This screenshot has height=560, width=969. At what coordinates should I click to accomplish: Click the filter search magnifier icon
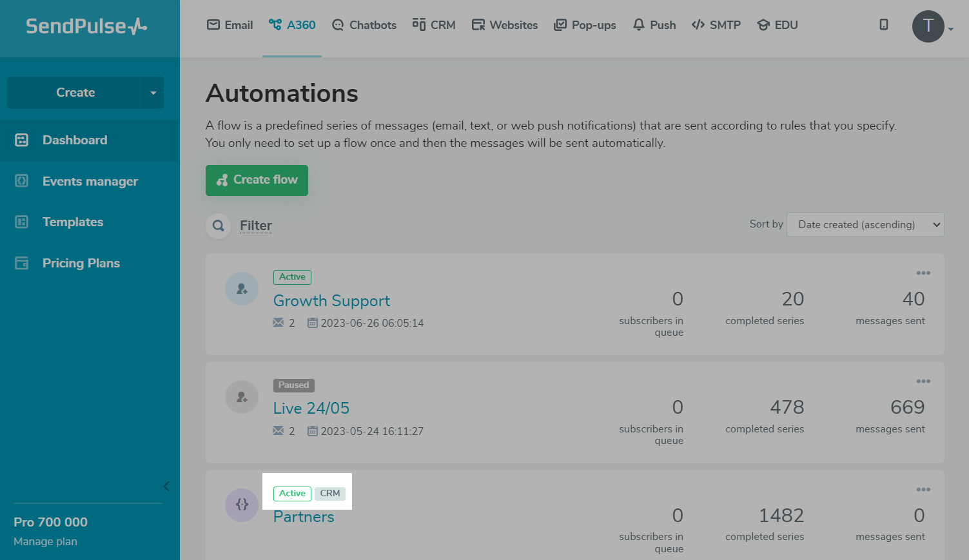coord(219,226)
